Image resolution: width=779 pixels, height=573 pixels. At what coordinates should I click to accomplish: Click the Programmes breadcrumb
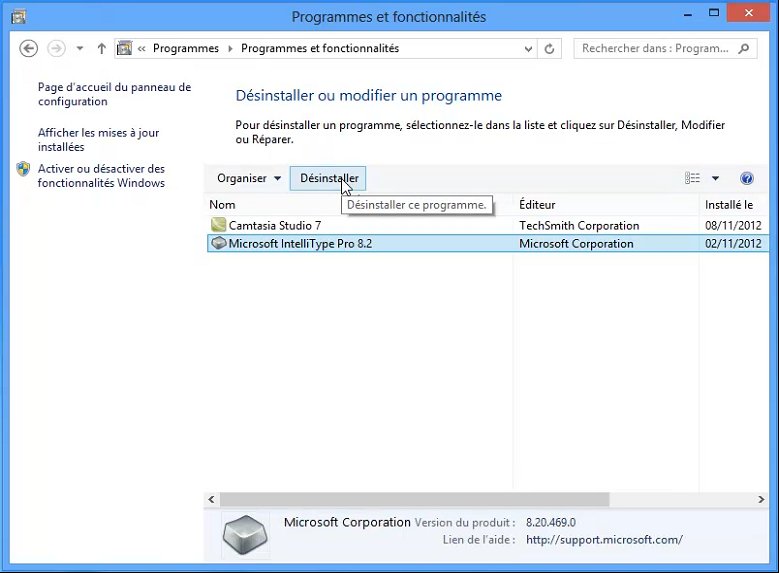pos(186,48)
